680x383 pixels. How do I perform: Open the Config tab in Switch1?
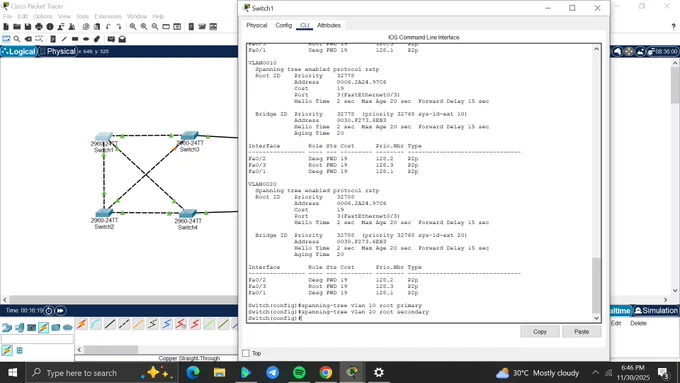click(284, 26)
